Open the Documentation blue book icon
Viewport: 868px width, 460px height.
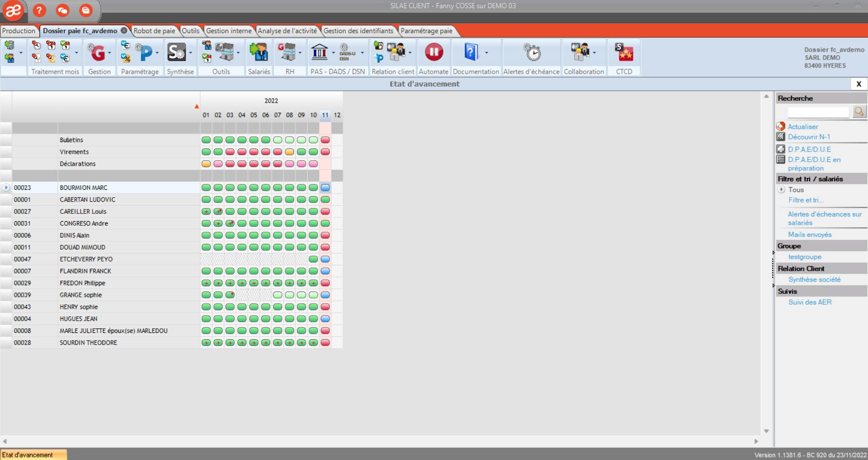click(x=471, y=52)
